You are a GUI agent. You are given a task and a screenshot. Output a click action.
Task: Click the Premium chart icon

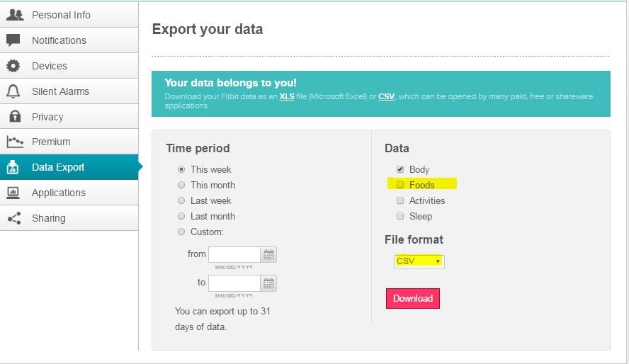(x=15, y=142)
